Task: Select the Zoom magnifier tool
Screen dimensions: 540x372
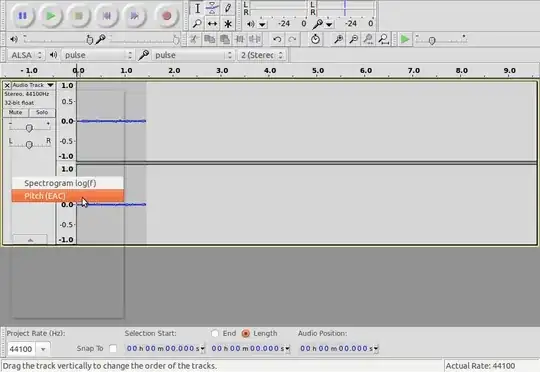Action: [x=197, y=24]
